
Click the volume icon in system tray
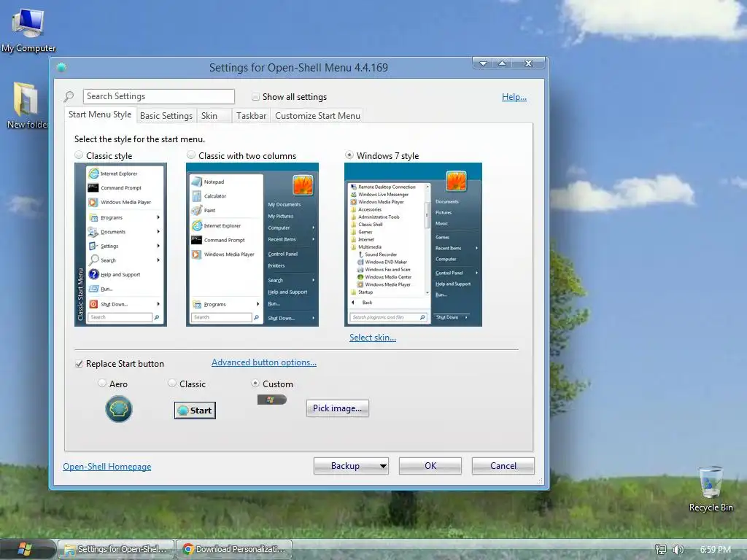pos(678,550)
